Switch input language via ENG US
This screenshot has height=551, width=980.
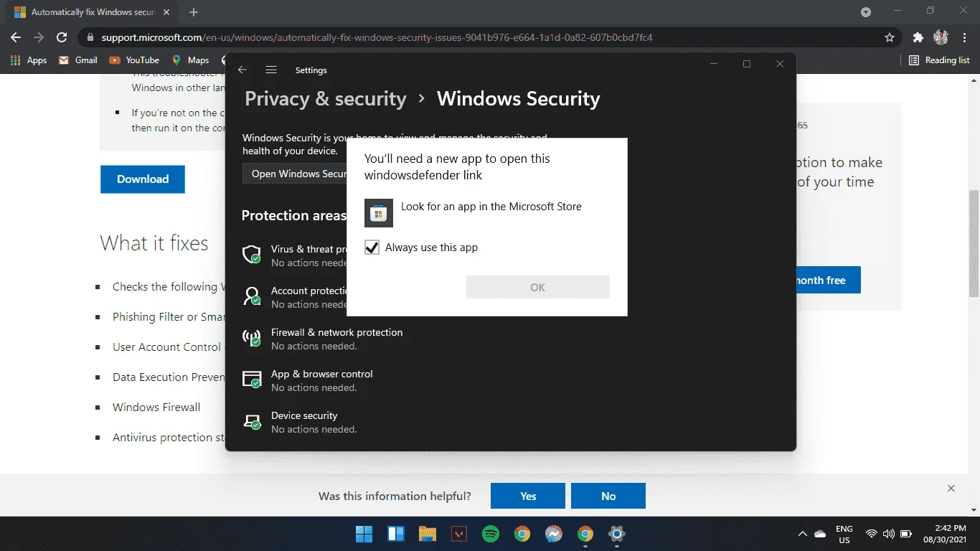[844, 534]
